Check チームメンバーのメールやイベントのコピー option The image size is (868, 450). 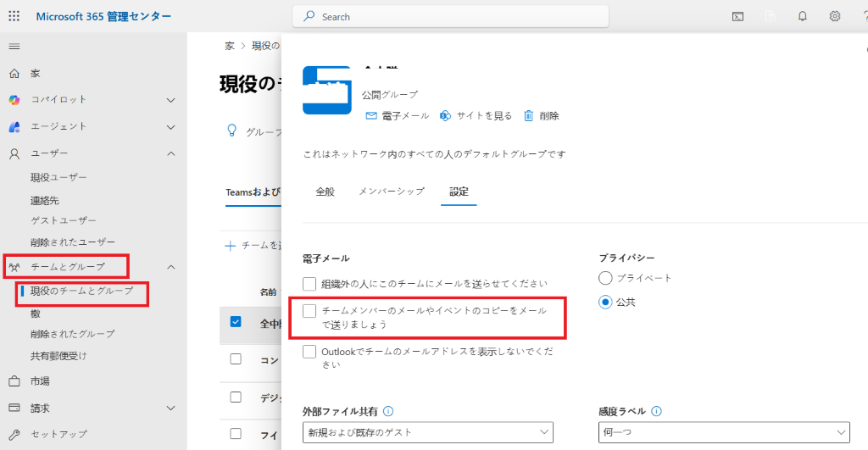[x=309, y=311]
